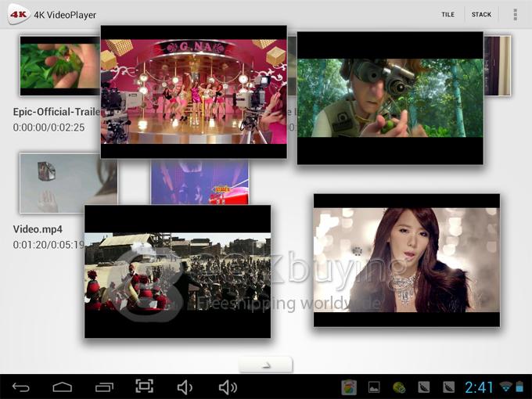Tap the Video.mp4 file name
The height and width of the screenshot is (399, 532).
click(38, 229)
